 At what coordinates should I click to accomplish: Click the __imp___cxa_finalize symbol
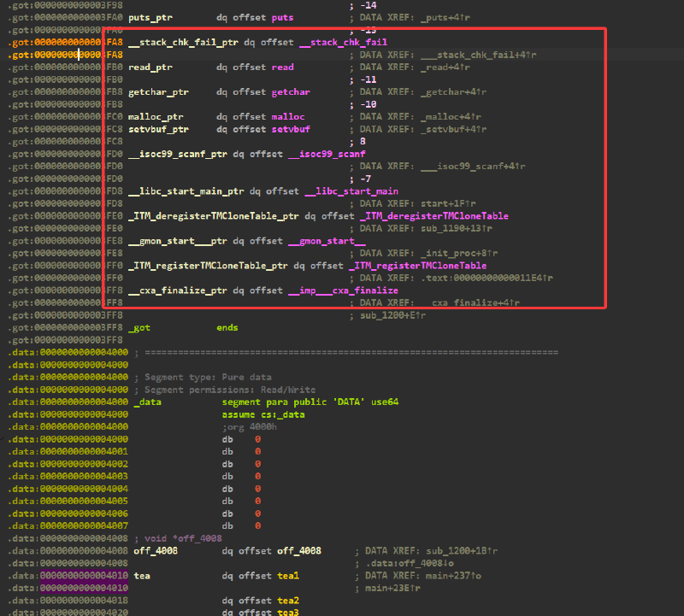coord(343,290)
